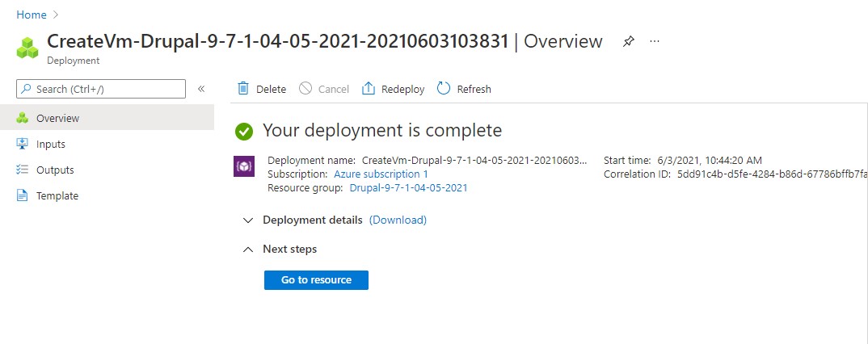868x344 pixels.
Task: Click the Refresh circular arrow icon
Action: tap(444, 89)
